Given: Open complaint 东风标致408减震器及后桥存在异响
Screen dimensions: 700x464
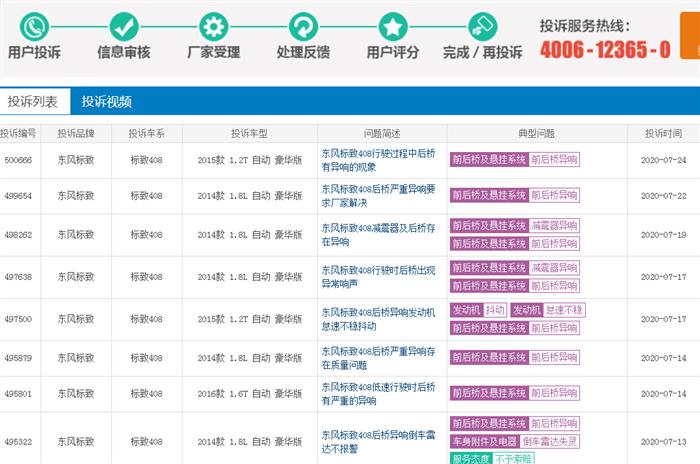Looking at the screenshot, I should pos(378,234).
